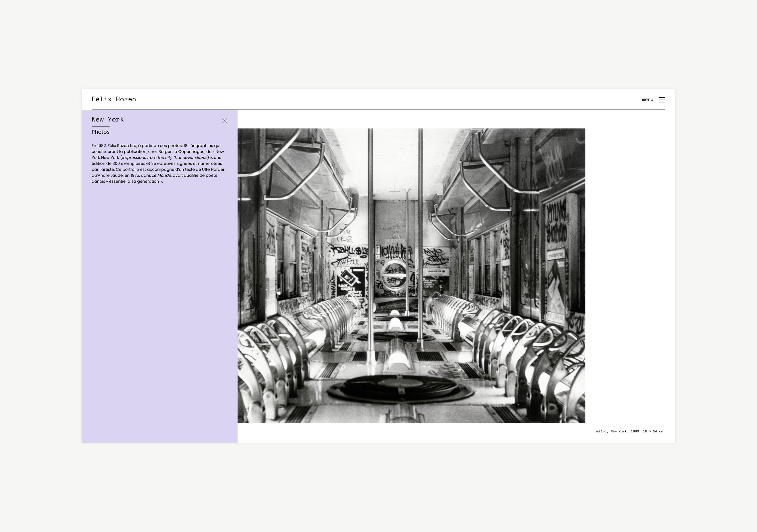Click the 'Uffe Harder' name in text

tap(213, 169)
